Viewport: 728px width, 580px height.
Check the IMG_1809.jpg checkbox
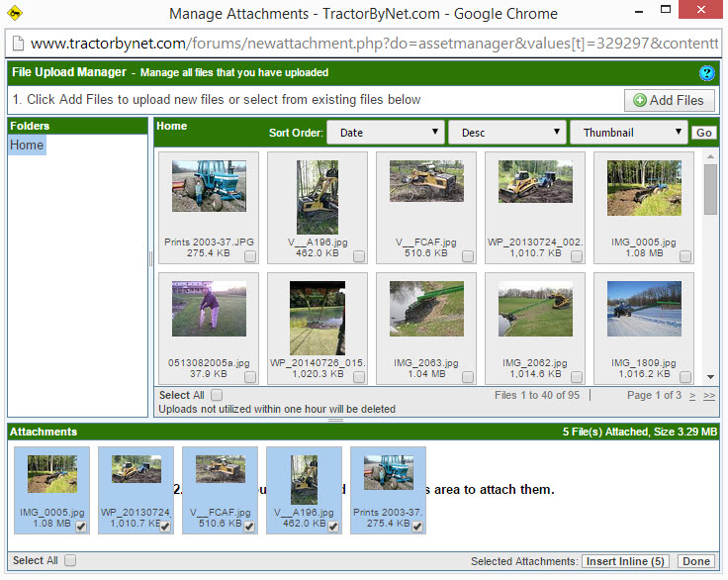[685, 377]
